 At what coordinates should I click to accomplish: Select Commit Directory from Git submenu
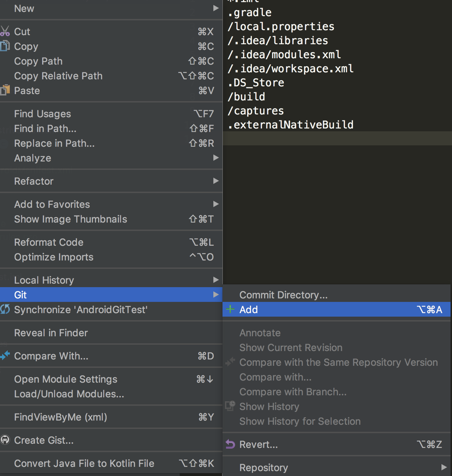283,295
